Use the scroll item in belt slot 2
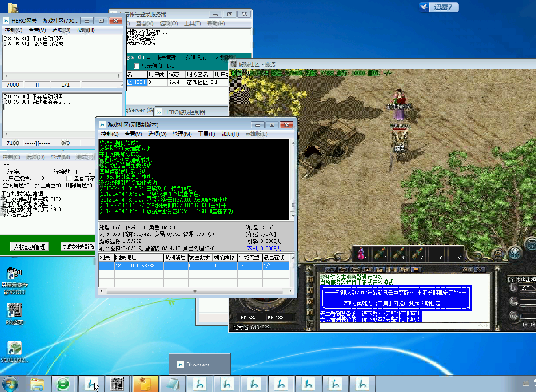536x392 pixels. 380,254
